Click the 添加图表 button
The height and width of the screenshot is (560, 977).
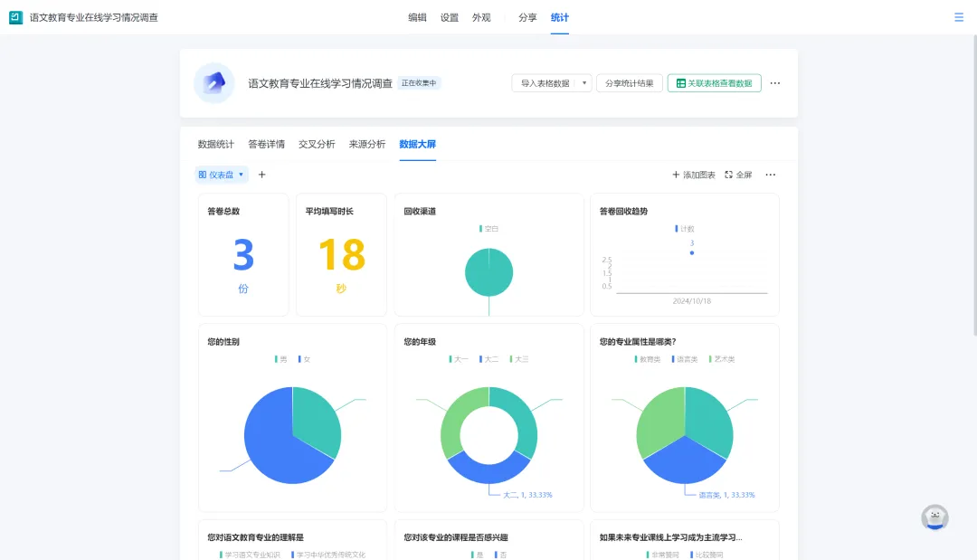click(694, 175)
